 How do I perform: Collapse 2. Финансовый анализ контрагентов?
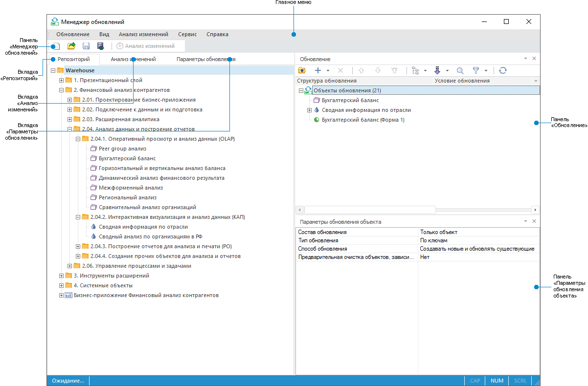(x=61, y=90)
